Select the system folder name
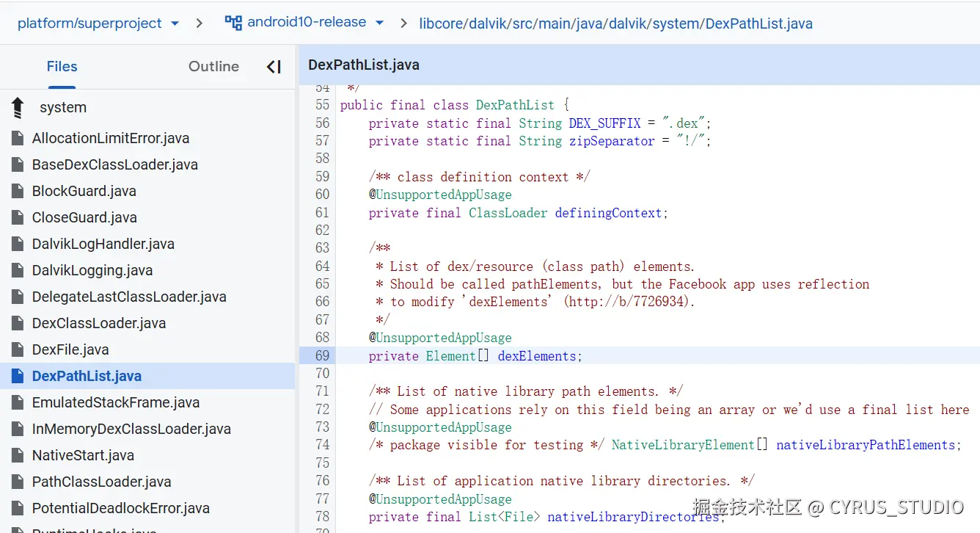 coord(63,107)
